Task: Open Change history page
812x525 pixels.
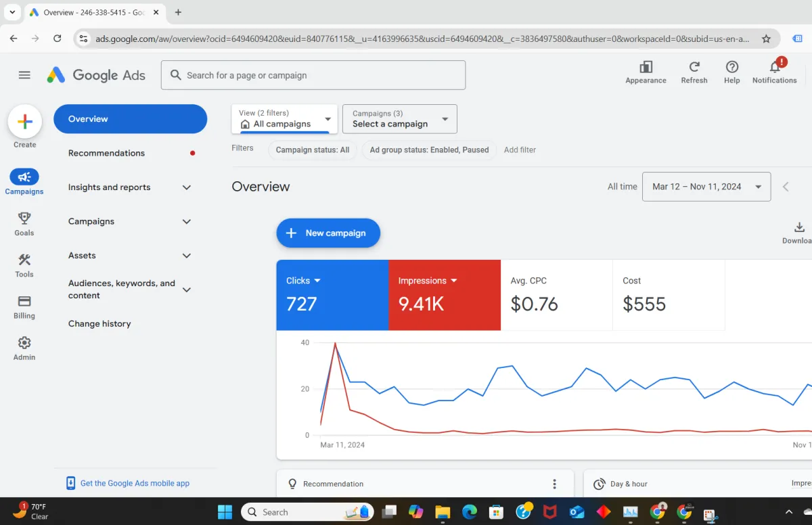Action: coord(99,323)
